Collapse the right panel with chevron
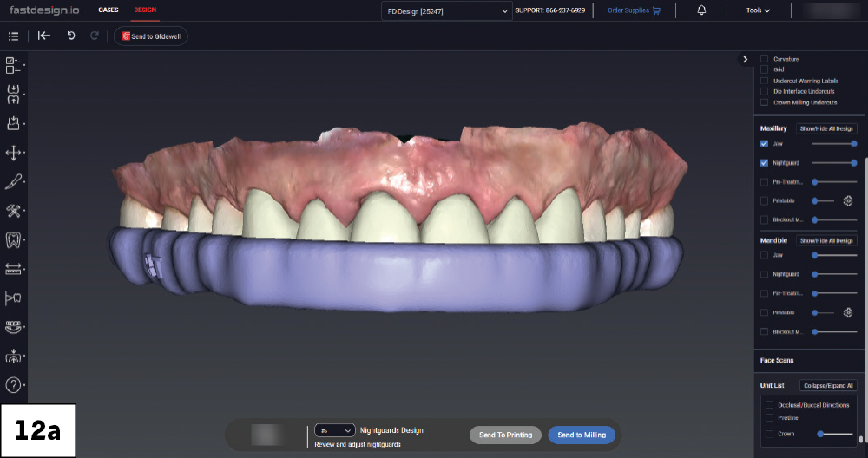868x458 pixels. [745, 59]
